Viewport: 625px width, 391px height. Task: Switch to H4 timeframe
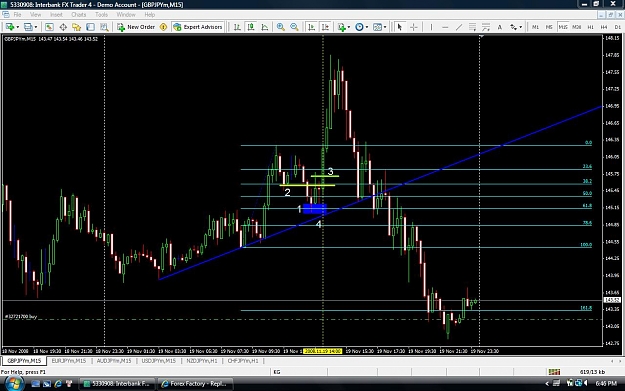coord(604,27)
